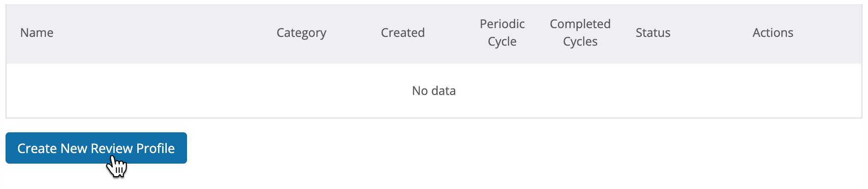Order review profiles by name
Image resolution: width=868 pixels, height=189 pixels.
37,33
